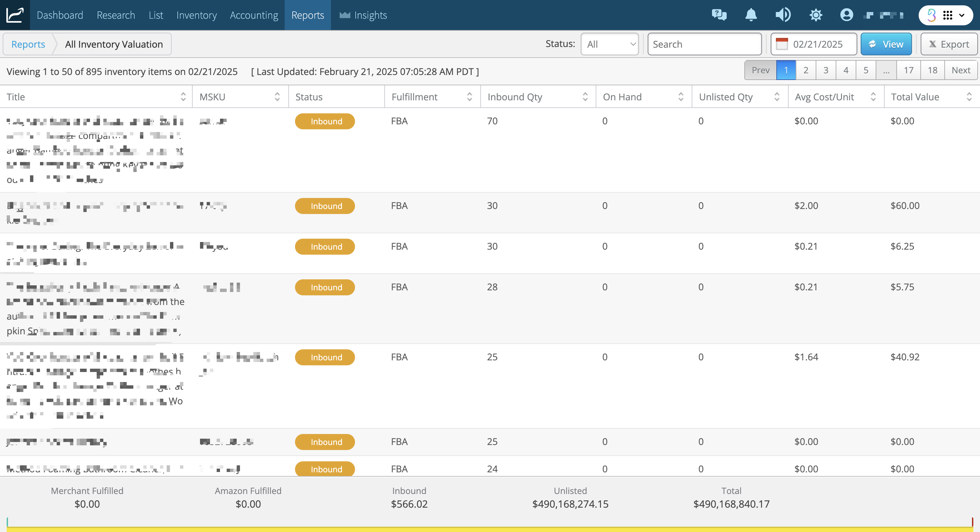Screen dimensions: 980x532
Task: Export the report to Excel
Action: pos(949,44)
